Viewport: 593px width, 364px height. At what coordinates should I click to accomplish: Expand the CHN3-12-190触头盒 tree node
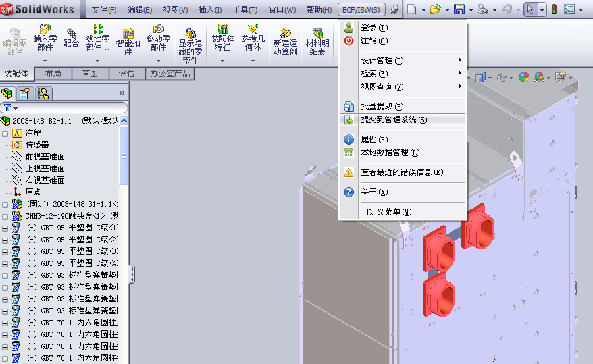5,216
